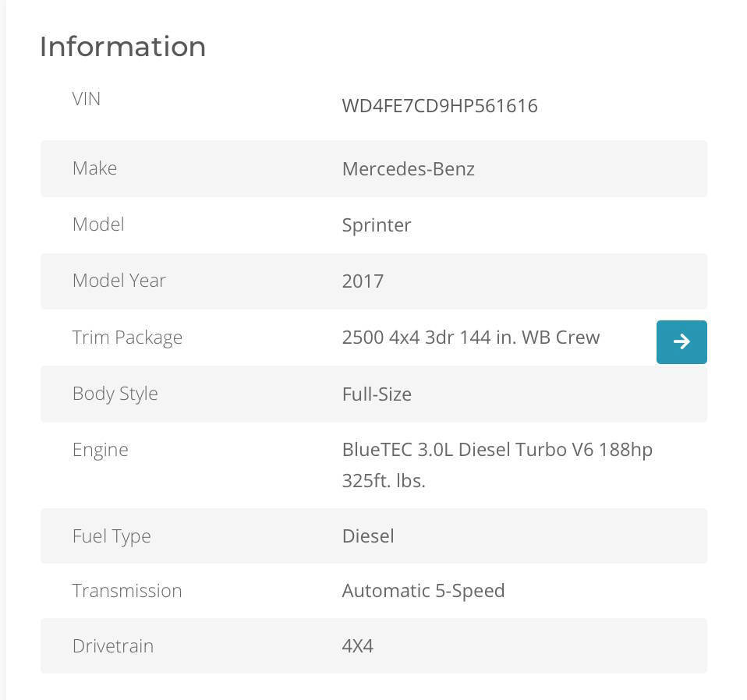Click the teal arrow icon beside Trim Package
Viewport: 747px width, 700px height.
click(682, 341)
